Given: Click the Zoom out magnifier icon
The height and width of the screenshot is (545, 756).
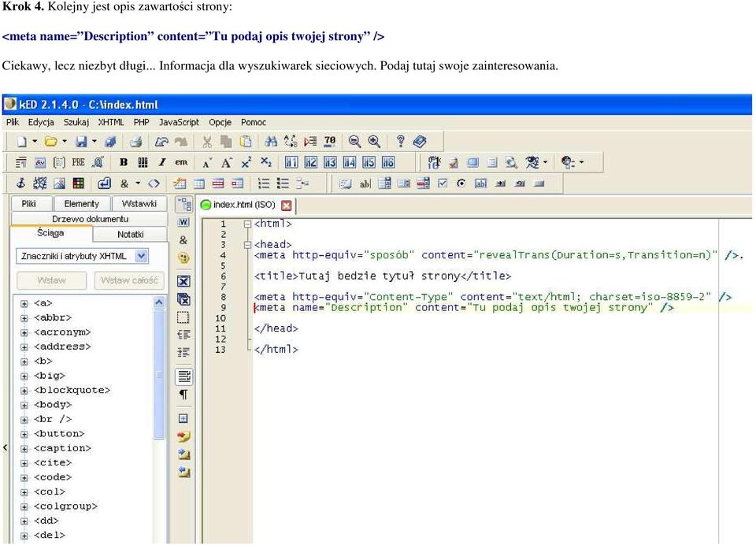Looking at the screenshot, I should coord(355,141).
